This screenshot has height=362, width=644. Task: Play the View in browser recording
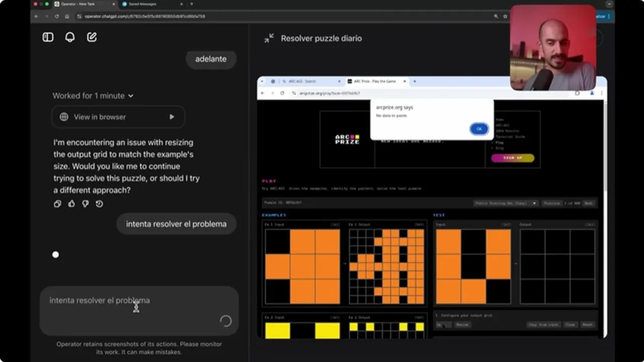point(172,117)
